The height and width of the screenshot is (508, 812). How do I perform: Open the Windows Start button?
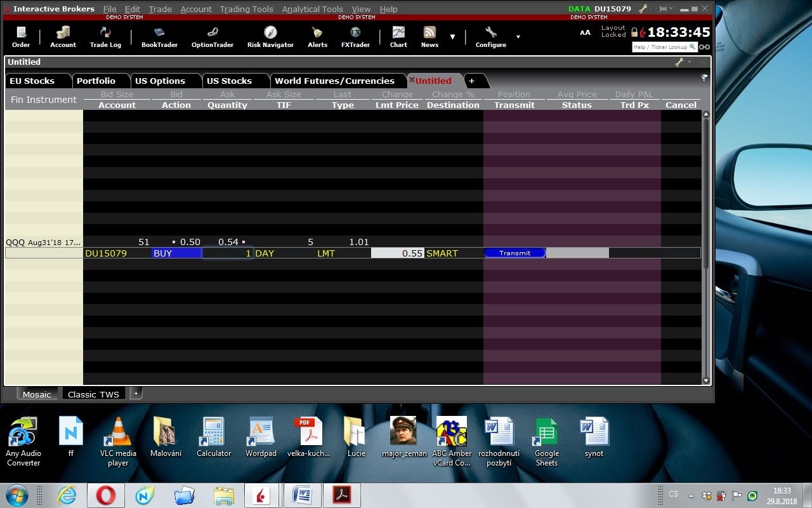(18, 495)
